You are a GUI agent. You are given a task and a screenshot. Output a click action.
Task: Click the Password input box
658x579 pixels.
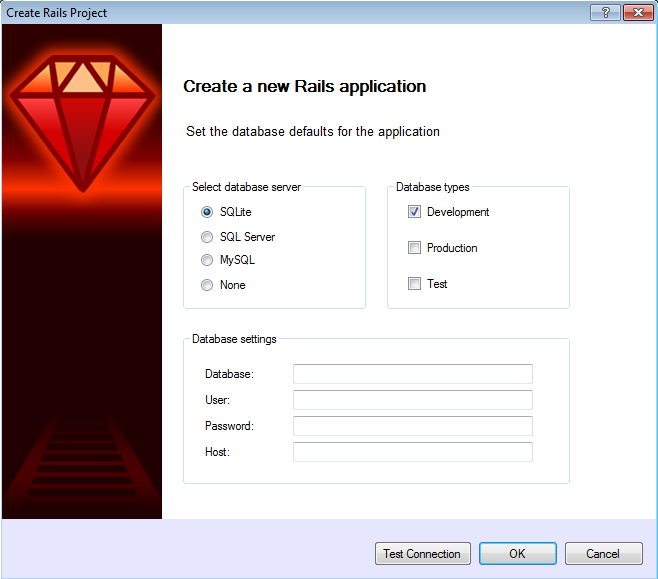click(x=413, y=426)
